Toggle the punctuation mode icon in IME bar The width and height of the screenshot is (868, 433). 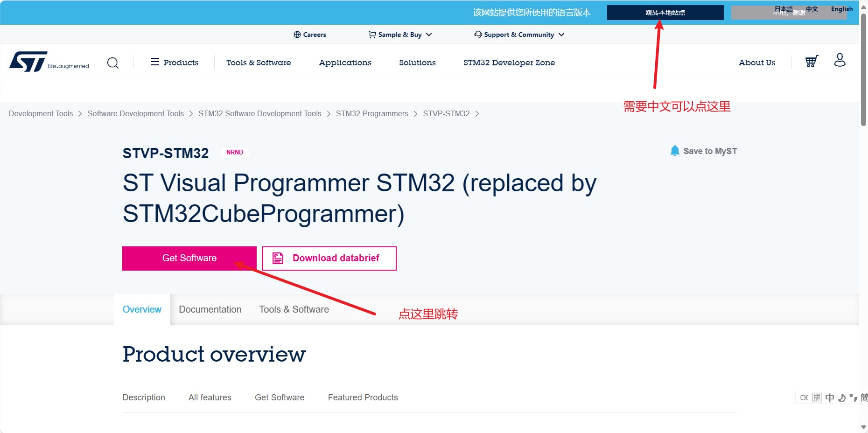[853, 398]
